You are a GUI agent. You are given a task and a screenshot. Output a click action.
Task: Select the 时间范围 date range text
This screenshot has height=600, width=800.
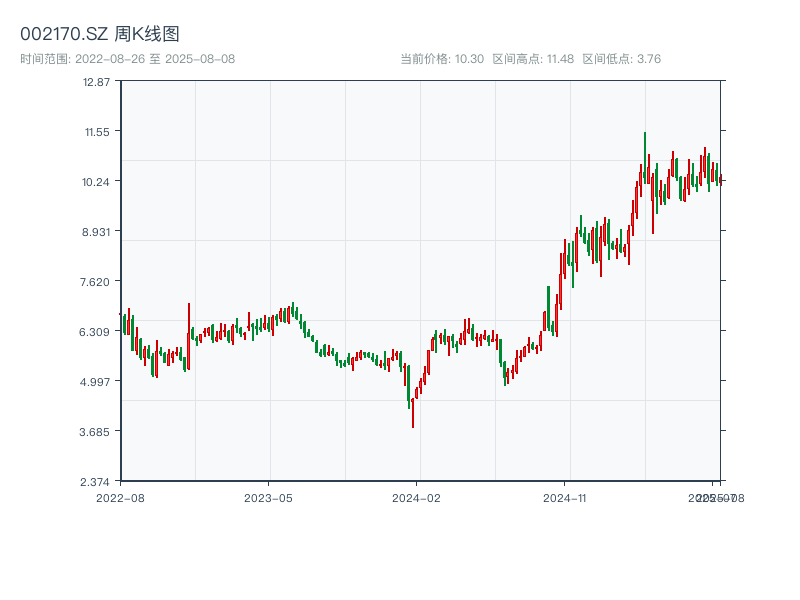[x=127, y=59]
